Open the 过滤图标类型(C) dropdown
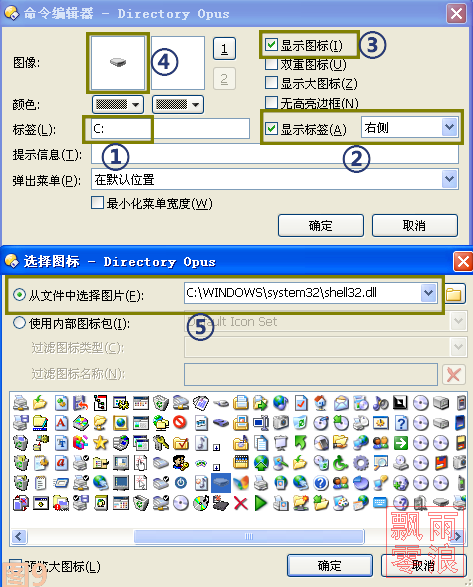Viewport: 473px width, 587px height. [x=458, y=347]
